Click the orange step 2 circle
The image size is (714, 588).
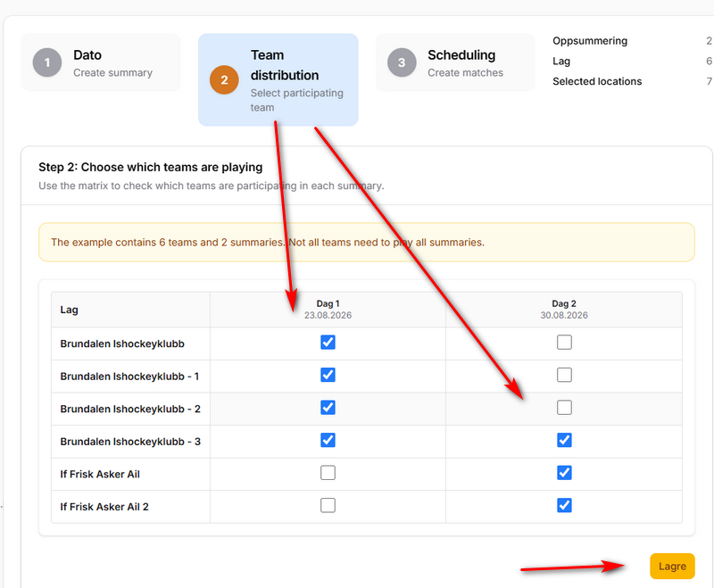coord(224,80)
